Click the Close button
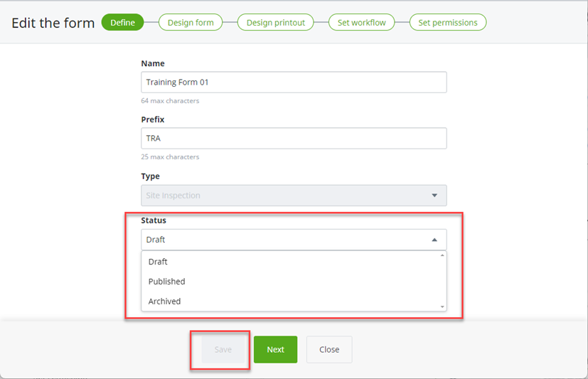The height and width of the screenshot is (379, 588). [329, 349]
